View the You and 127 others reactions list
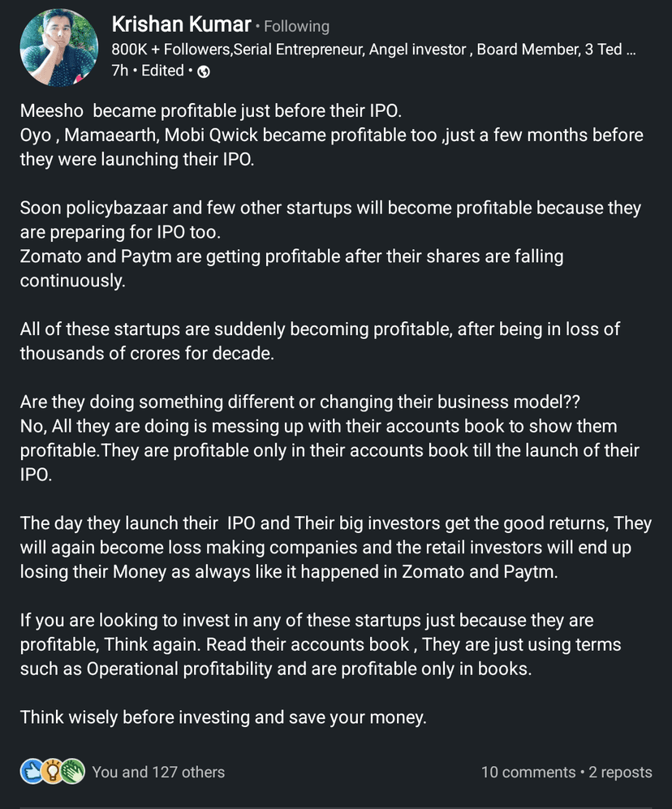The width and height of the screenshot is (672, 809). click(x=158, y=772)
